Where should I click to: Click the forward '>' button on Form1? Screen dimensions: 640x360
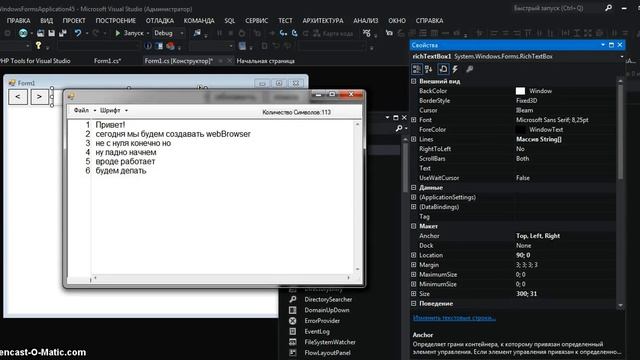(39, 97)
